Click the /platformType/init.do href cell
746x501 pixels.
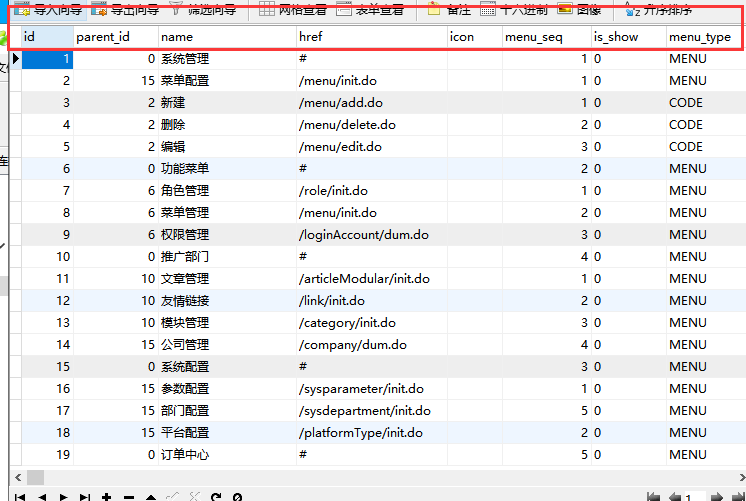[372, 432]
